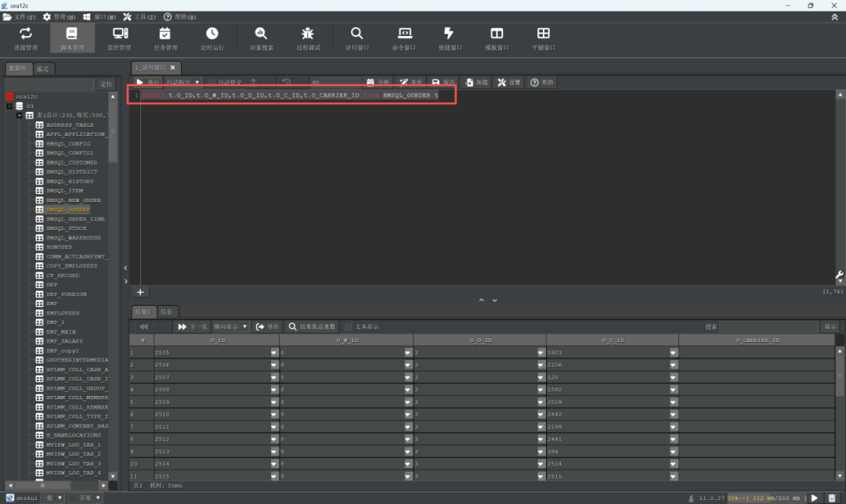
Task: Open the 管理 manage menu
Action: (60, 16)
